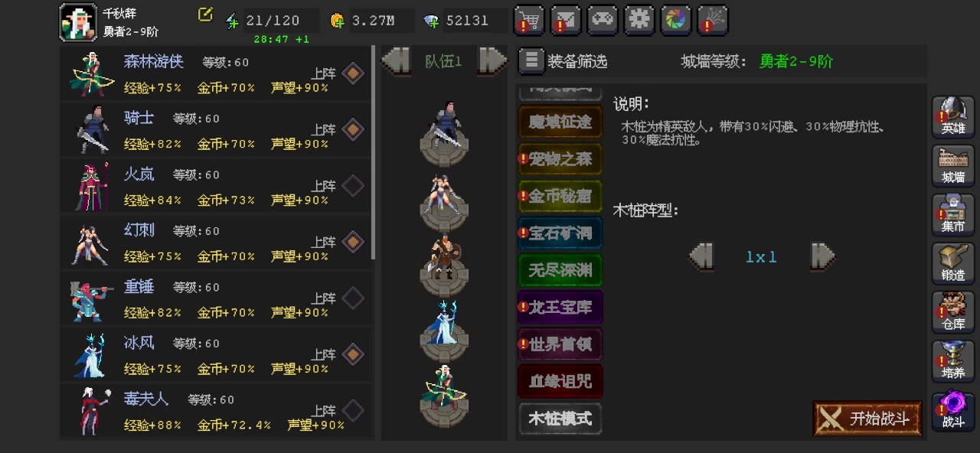Switch to next team with right arrow
The width and height of the screenshot is (980, 453).
(492, 60)
